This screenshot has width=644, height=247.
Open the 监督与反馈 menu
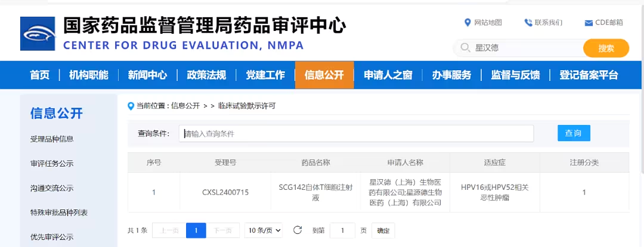tap(515, 75)
